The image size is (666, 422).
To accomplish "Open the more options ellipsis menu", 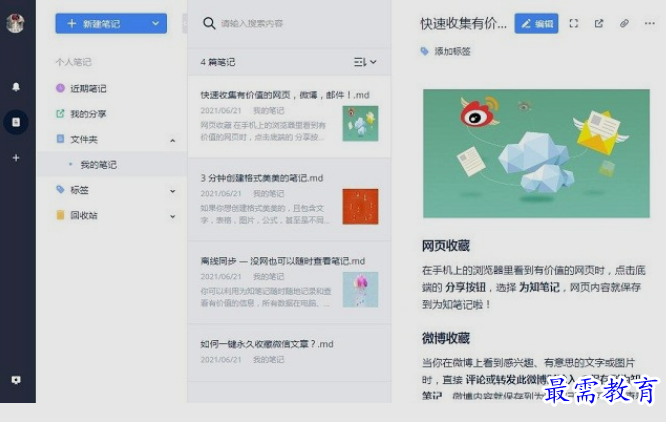I will point(649,23).
